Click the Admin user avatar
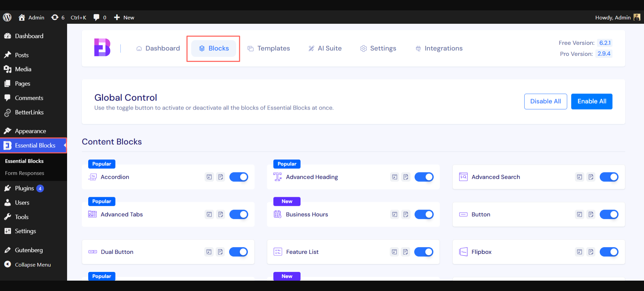This screenshot has height=291, width=644. (637, 17)
